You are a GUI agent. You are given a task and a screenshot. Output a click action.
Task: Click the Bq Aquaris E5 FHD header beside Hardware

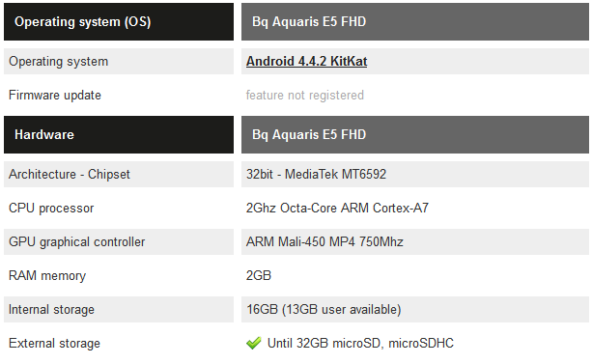tap(415, 134)
